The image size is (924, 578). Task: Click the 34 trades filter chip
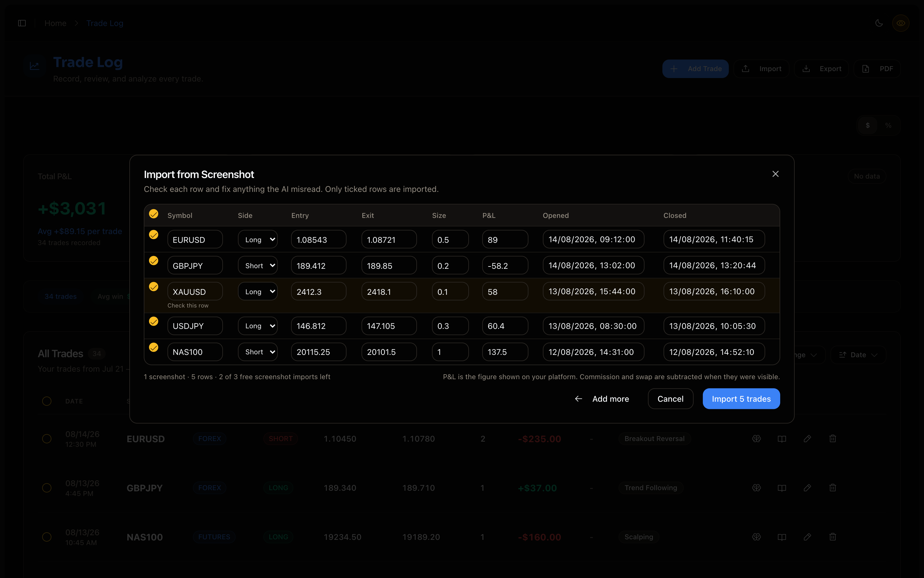click(x=60, y=296)
